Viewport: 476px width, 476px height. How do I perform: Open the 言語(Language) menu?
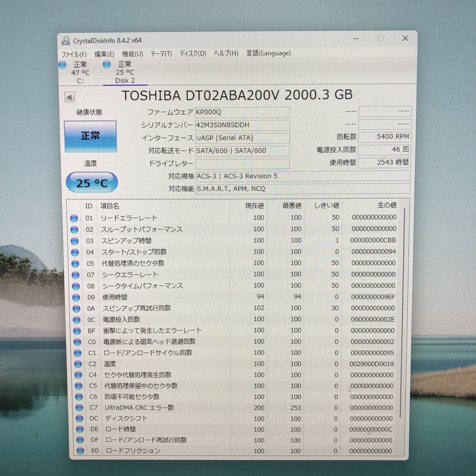click(x=269, y=53)
